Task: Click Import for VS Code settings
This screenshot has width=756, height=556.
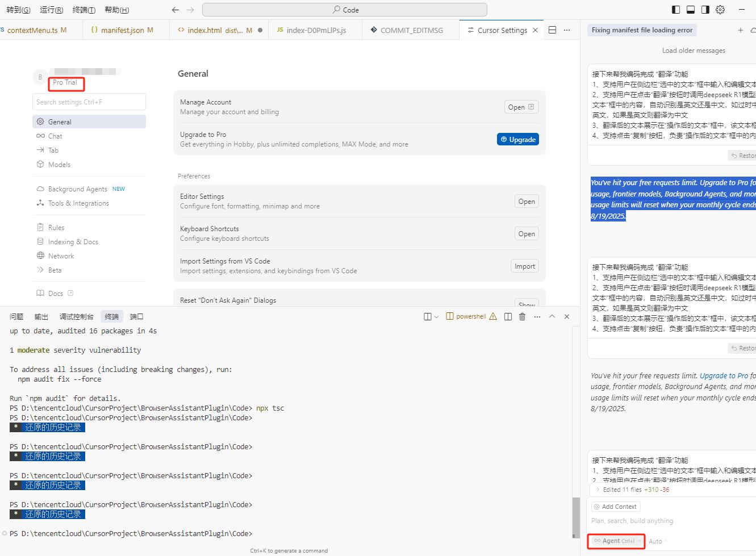Action: tap(524, 266)
